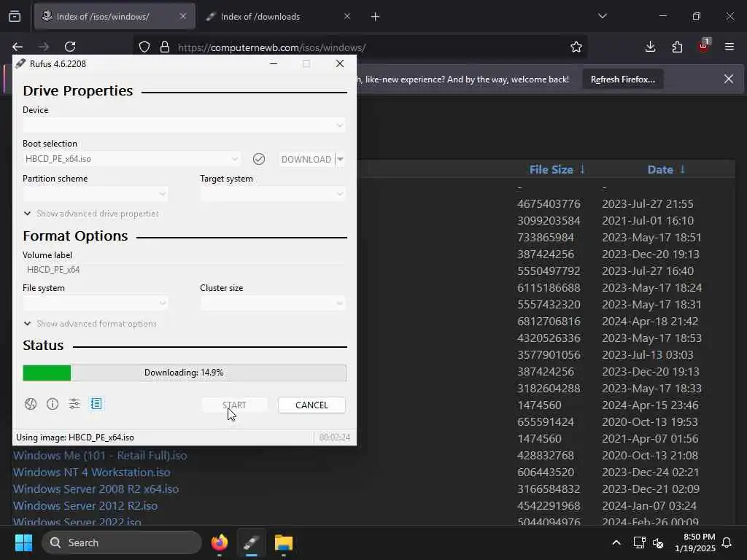Viewport: 747px width, 560px height.
Task: Show the Rufus log icon
Action: [96, 404]
